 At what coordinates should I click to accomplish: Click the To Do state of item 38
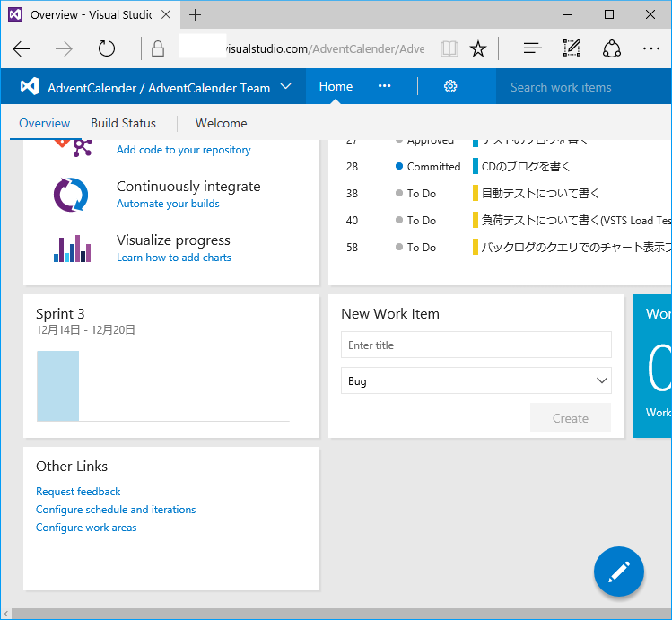421,194
